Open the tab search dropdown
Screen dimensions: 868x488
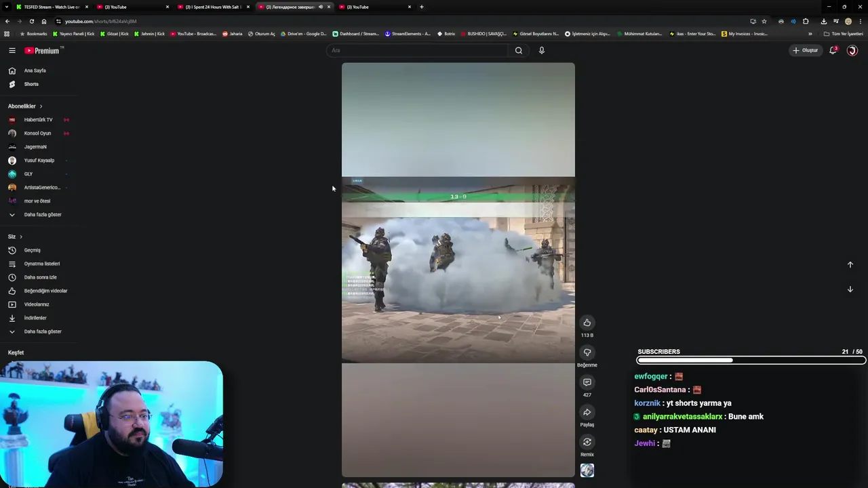6,7
